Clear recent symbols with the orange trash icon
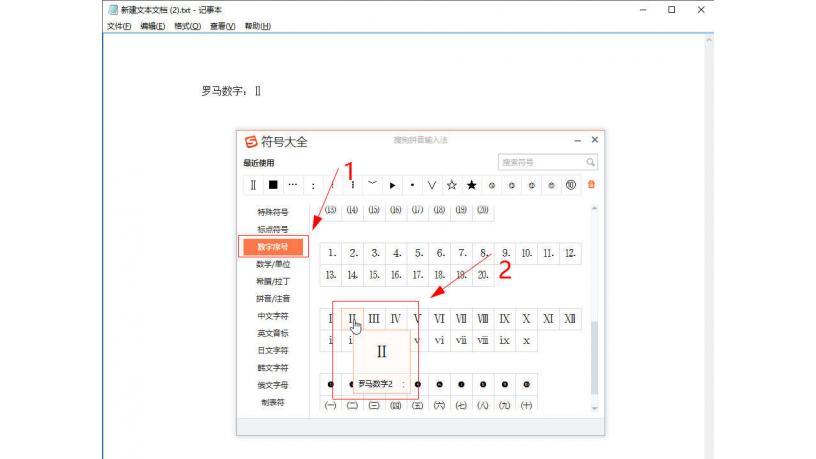The height and width of the screenshot is (459, 816). pos(591,185)
